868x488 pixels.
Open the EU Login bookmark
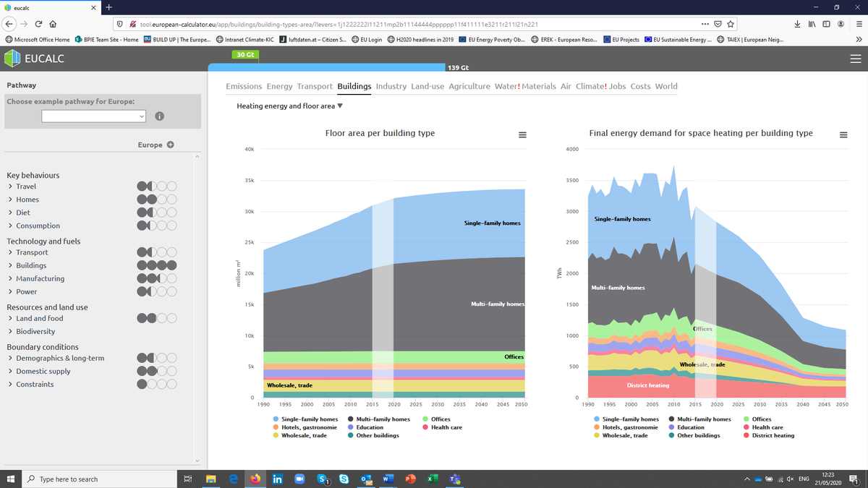367,39
